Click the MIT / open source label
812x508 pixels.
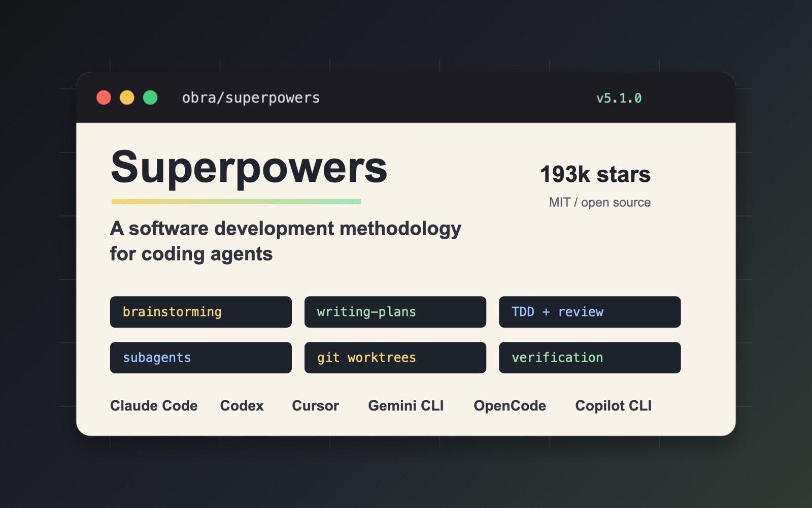click(x=599, y=202)
